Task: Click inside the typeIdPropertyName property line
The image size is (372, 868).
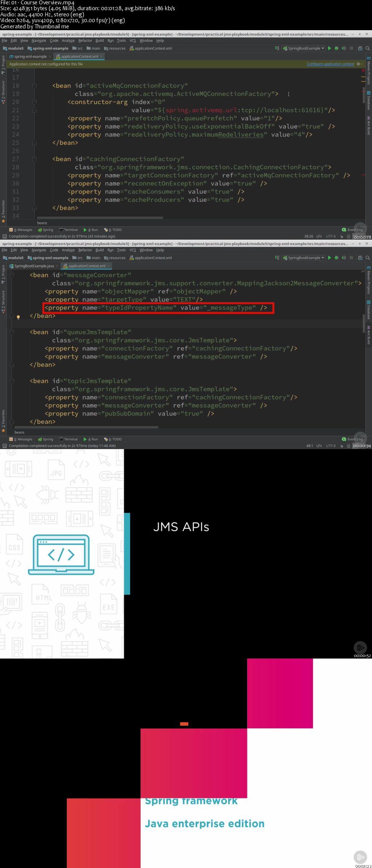Action: (x=156, y=308)
